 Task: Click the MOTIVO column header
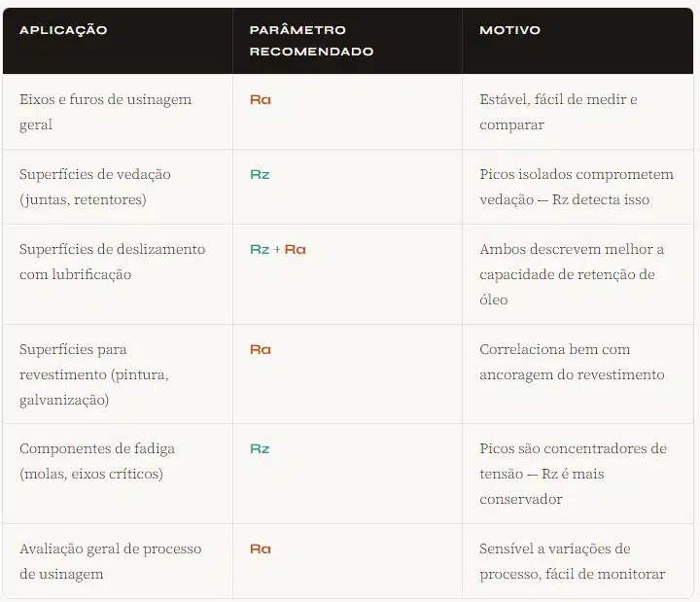pos(509,30)
